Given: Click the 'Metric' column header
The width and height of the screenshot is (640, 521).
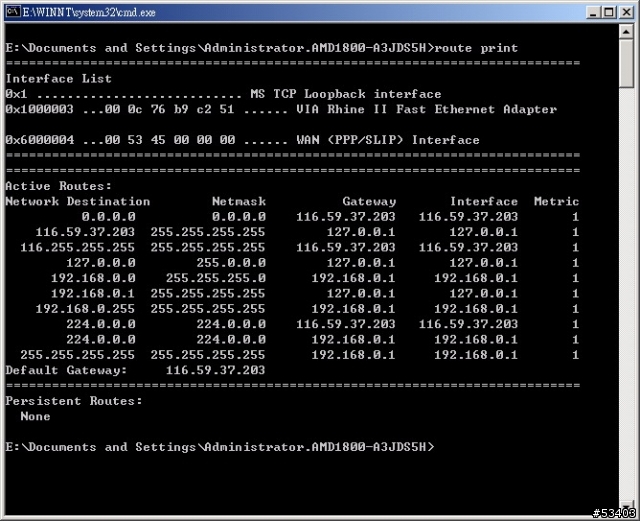Looking at the screenshot, I should 556,202.
